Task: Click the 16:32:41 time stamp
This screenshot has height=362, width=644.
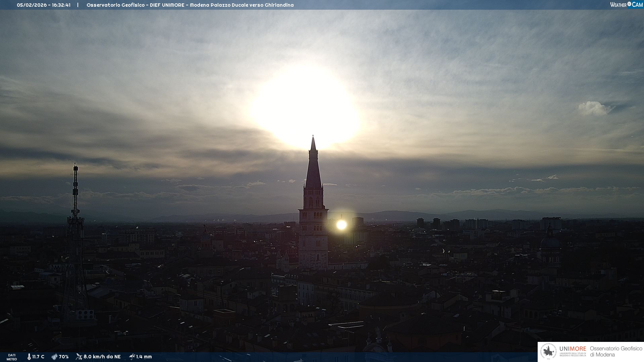Action: [61, 5]
